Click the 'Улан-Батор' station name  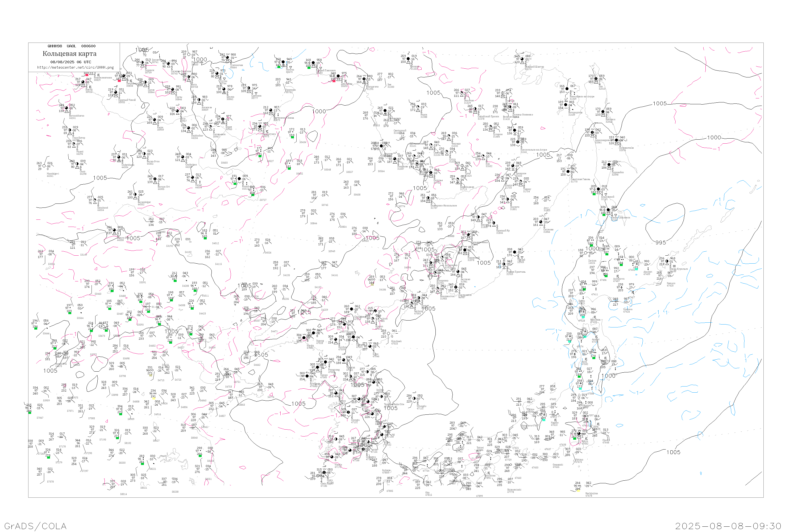click(78, 138)
